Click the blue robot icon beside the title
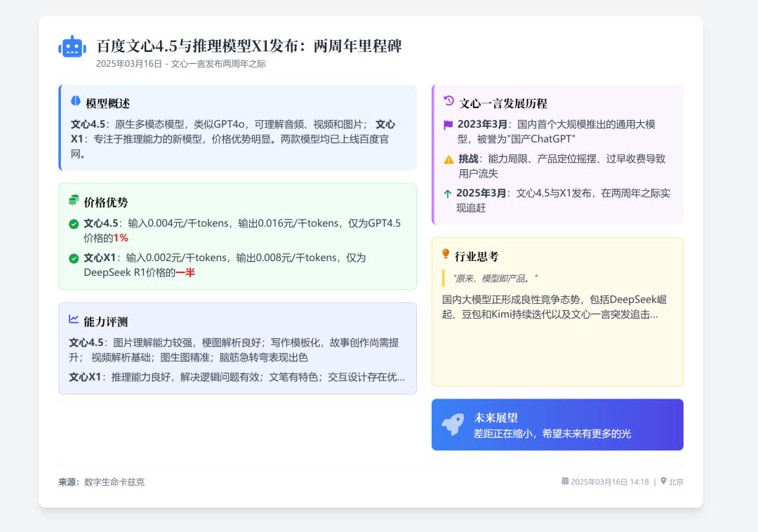The height and width of the screenshot is (532, 758). click(72, 47)
